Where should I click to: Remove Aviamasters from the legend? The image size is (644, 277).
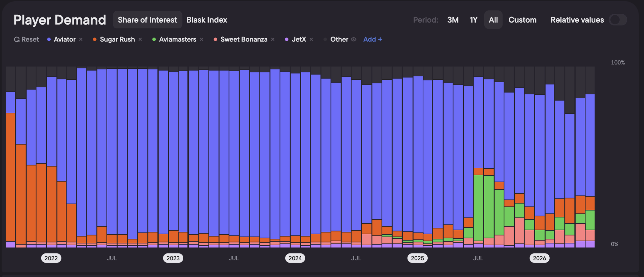202,39
